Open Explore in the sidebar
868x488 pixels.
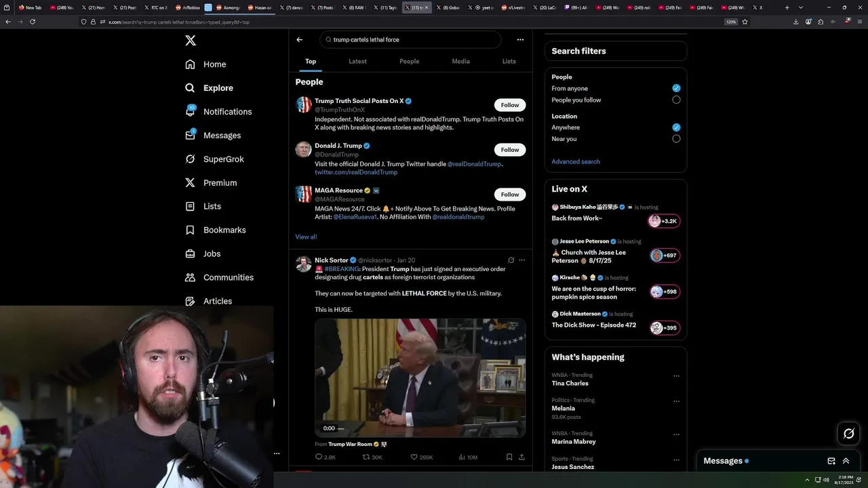(209, 88)
